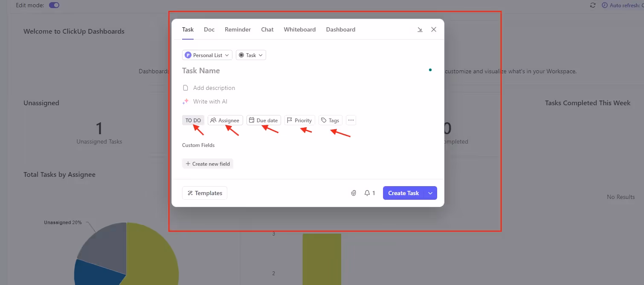This screenshot has height=285, width=644.
Task: Switch to the Chat tab
Action: click(267, 29)
